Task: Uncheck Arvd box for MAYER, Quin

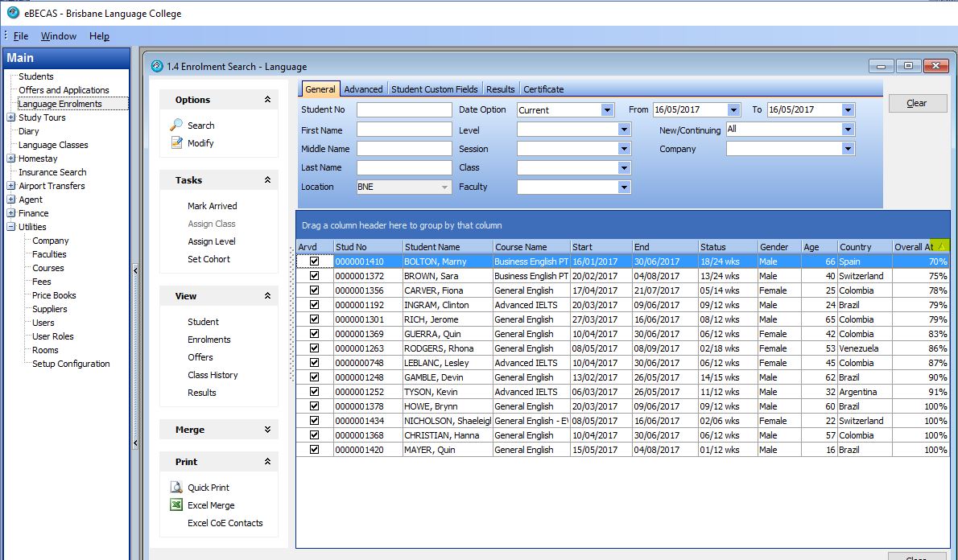Action: (314, 450)
